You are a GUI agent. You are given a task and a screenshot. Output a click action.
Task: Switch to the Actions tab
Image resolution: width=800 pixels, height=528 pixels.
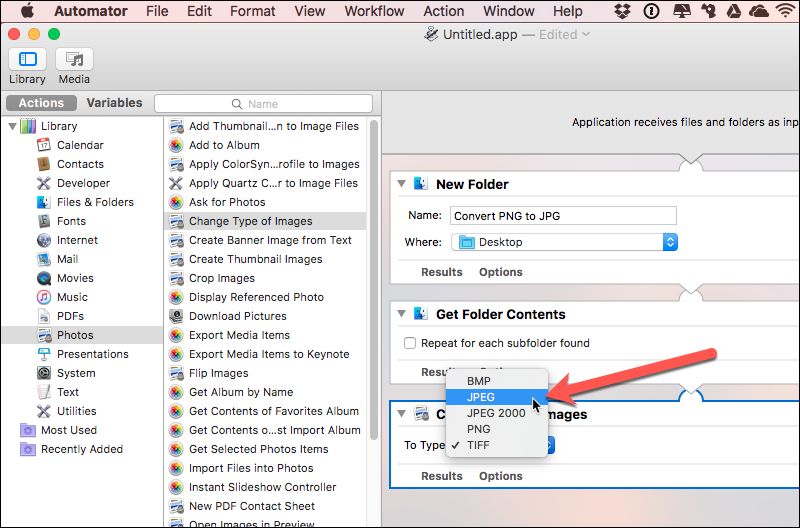coord(41,103)
